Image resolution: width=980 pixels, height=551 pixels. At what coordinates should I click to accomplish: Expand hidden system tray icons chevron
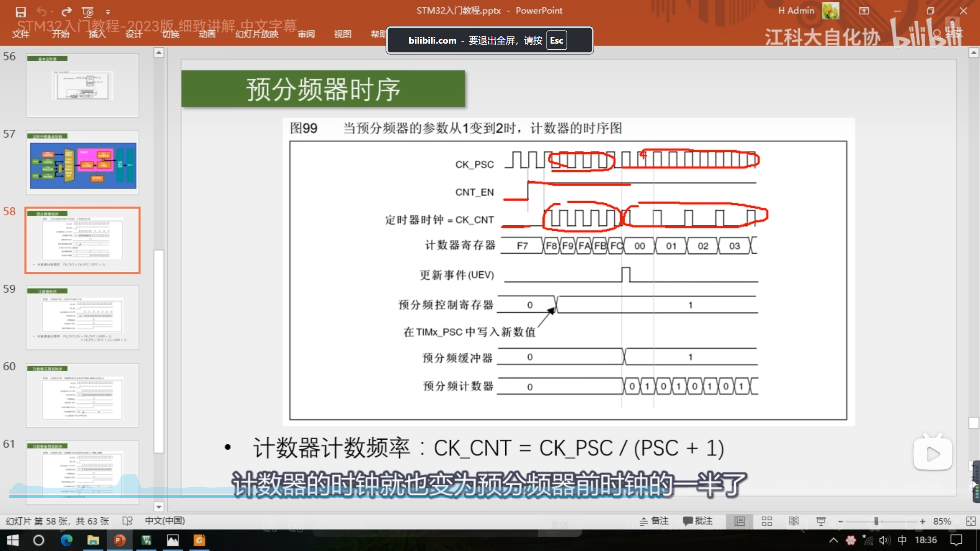(833, 540)
